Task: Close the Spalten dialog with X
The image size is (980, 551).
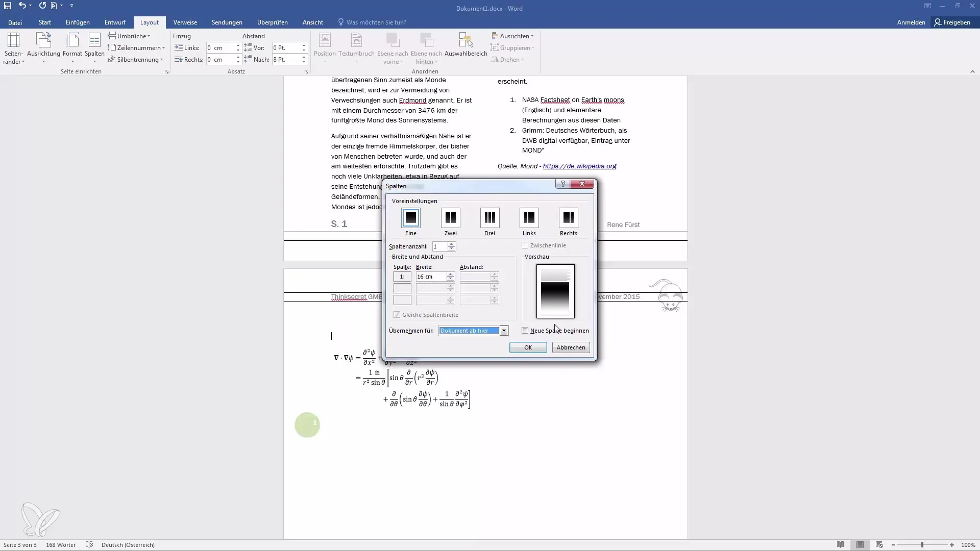Action: [x=582, y=184]
